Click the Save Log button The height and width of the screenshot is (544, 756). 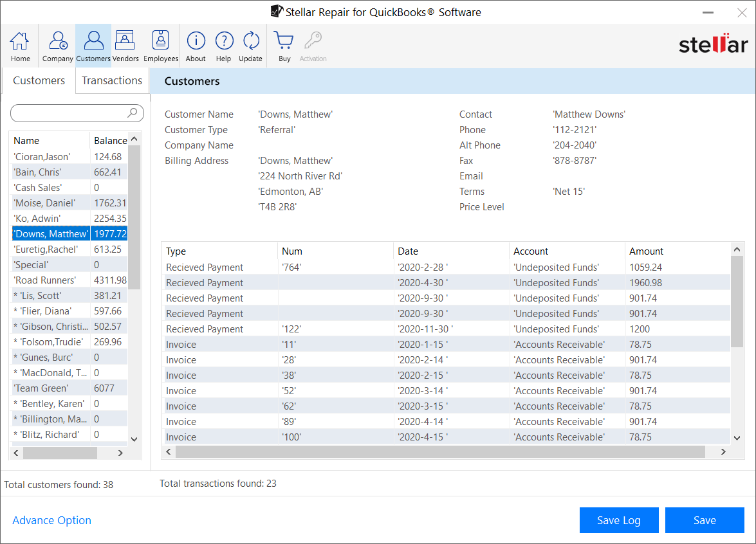coord(618,520)
